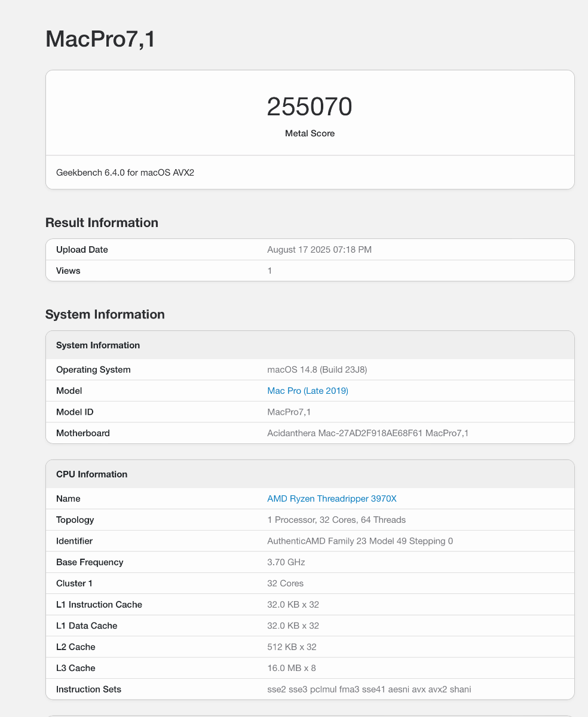588x717 pixels.
Task: Click the Metal Score label under the score
Action: [310, 133]
